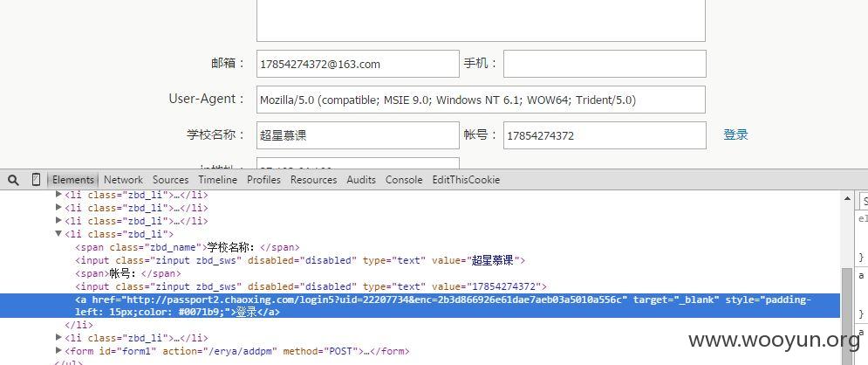868x365 pixels.
Task: Click the highlighted passport2.chaoxing.com anchor line
Action: [420, 306]
